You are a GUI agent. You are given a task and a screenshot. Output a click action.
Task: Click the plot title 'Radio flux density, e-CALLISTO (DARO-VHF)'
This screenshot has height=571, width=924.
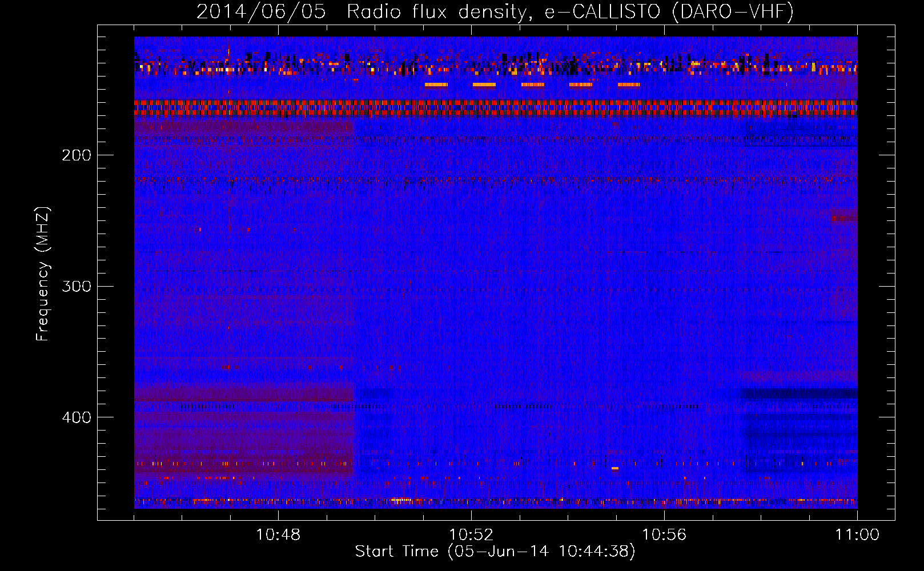click(570, 11)
